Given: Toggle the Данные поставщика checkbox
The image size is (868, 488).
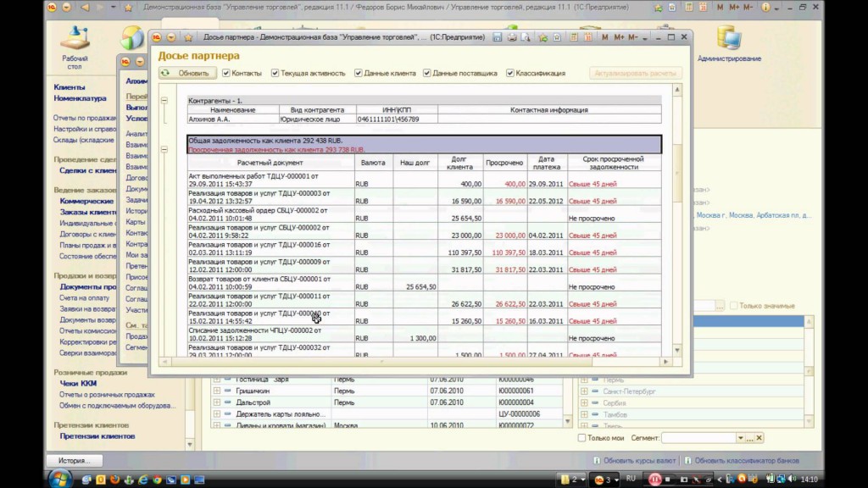Looking at the screenshot, I should [x=427, y=73].
